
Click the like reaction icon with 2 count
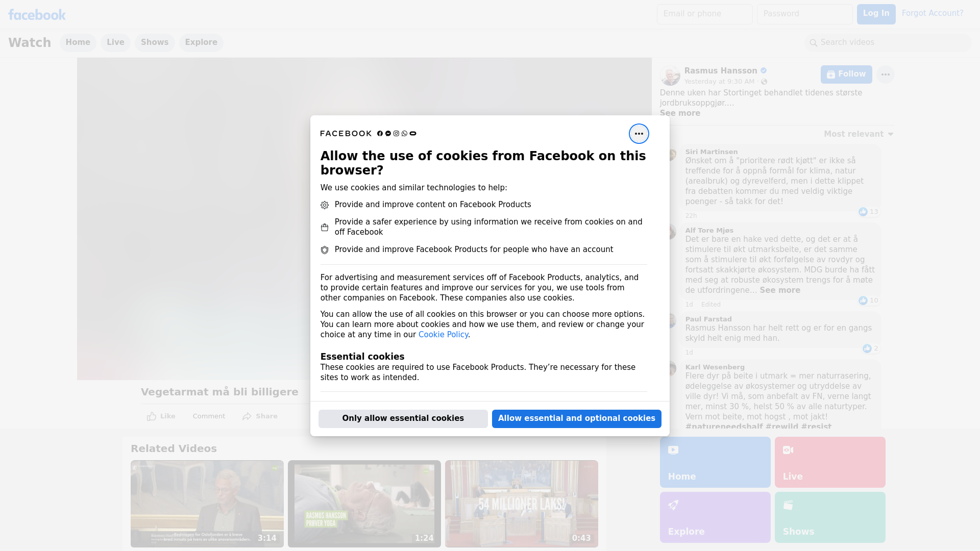867,348
